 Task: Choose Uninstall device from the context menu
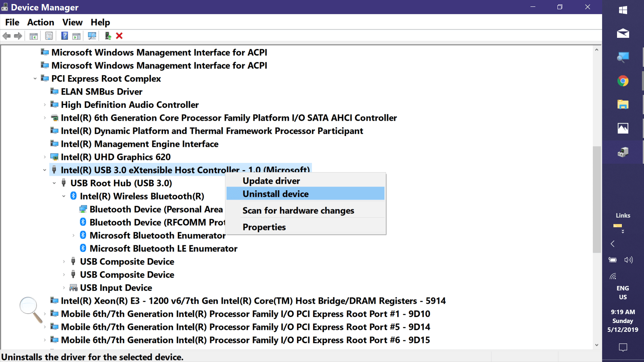point(276,194)
